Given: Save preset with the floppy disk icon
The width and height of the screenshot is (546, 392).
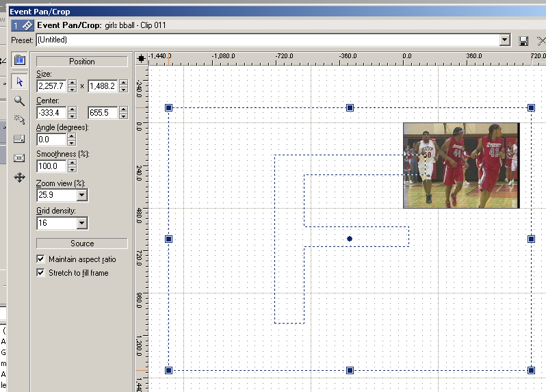Looking at the screenshot, I should (x=524, y=40).
